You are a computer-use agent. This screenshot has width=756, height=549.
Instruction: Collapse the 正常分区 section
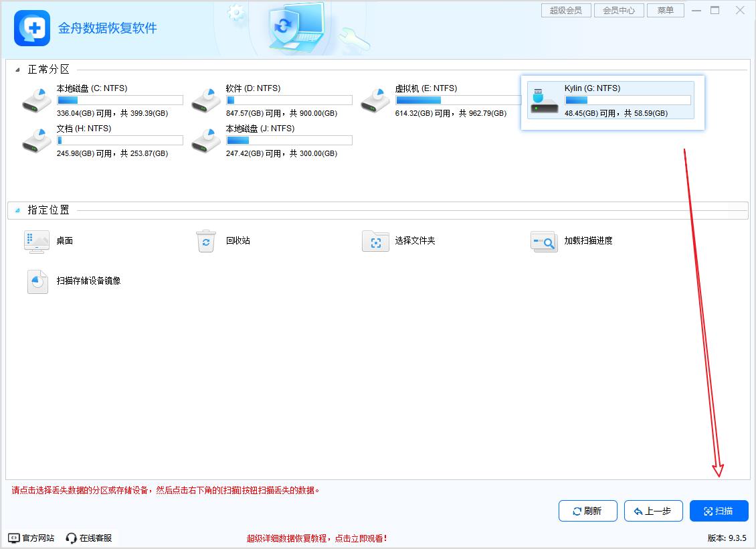(x=17, y=70)
